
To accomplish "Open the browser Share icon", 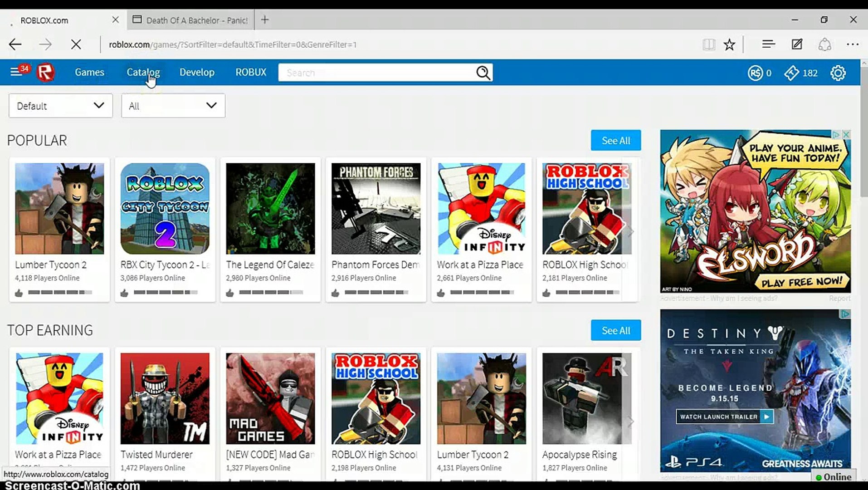I will point(824,44).
